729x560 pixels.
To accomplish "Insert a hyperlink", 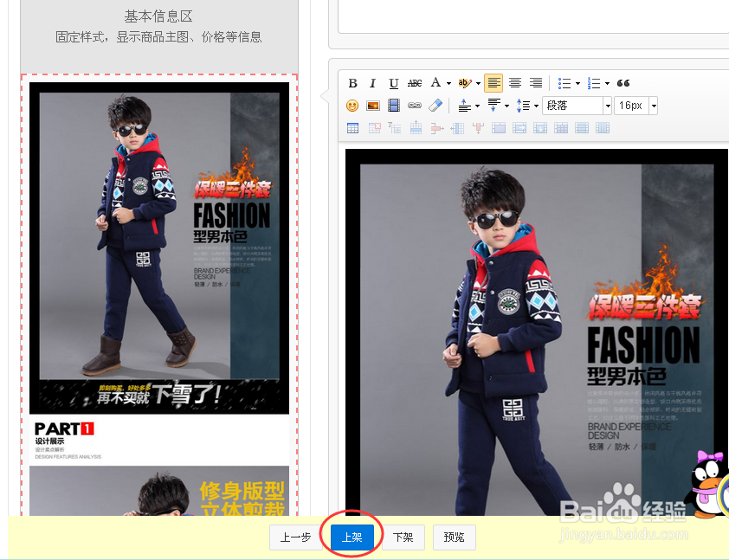I will point(414,106).
